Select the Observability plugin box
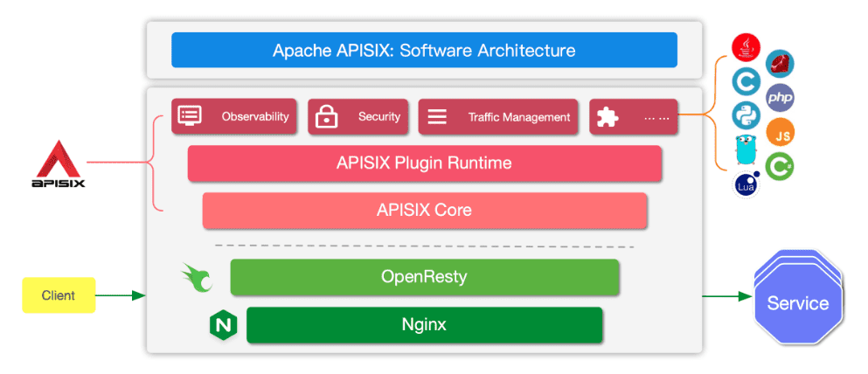868x374 pixels. point(233,116)
